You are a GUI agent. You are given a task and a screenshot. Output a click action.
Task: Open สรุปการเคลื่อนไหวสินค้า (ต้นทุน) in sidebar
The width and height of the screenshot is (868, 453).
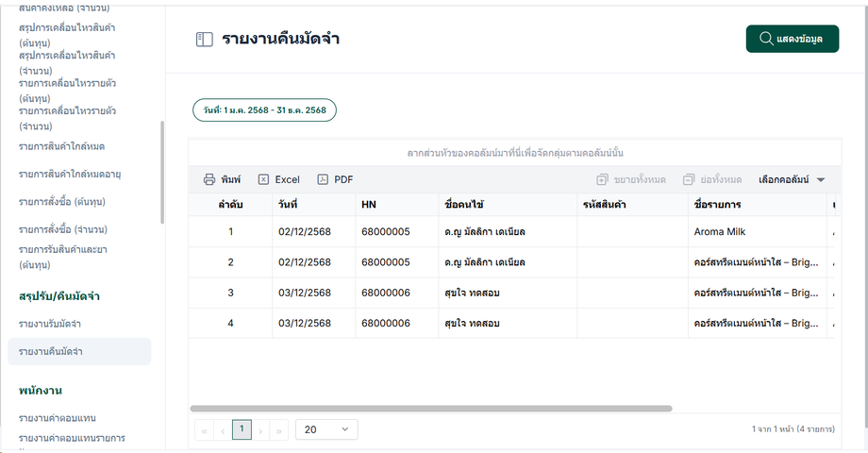tap(67, 35)
